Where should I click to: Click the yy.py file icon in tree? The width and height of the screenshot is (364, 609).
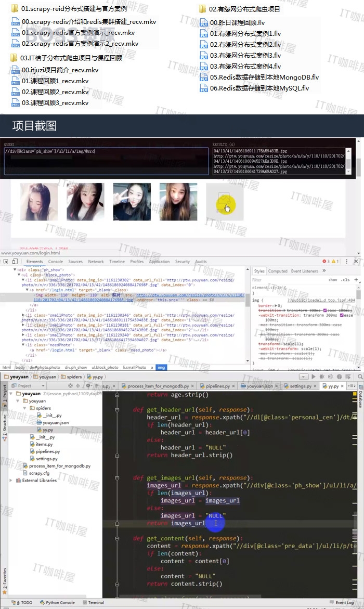(39, 430)
